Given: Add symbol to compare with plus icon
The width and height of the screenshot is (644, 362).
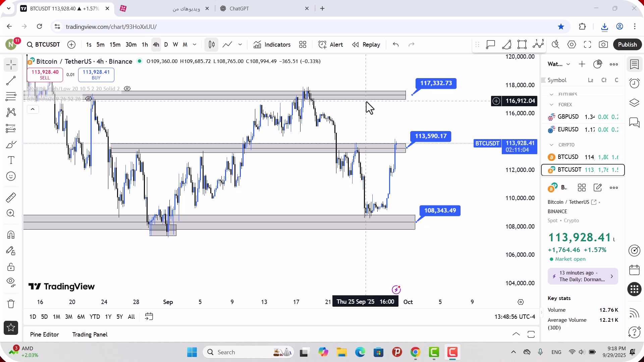Looking at the screenshot, I should tap(71, 45).
